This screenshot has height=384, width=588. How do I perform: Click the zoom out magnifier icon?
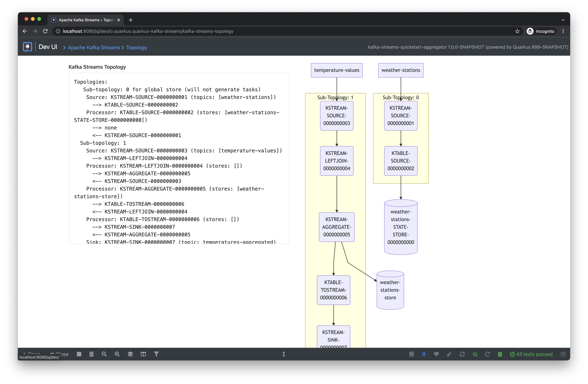tap(104, 354)
